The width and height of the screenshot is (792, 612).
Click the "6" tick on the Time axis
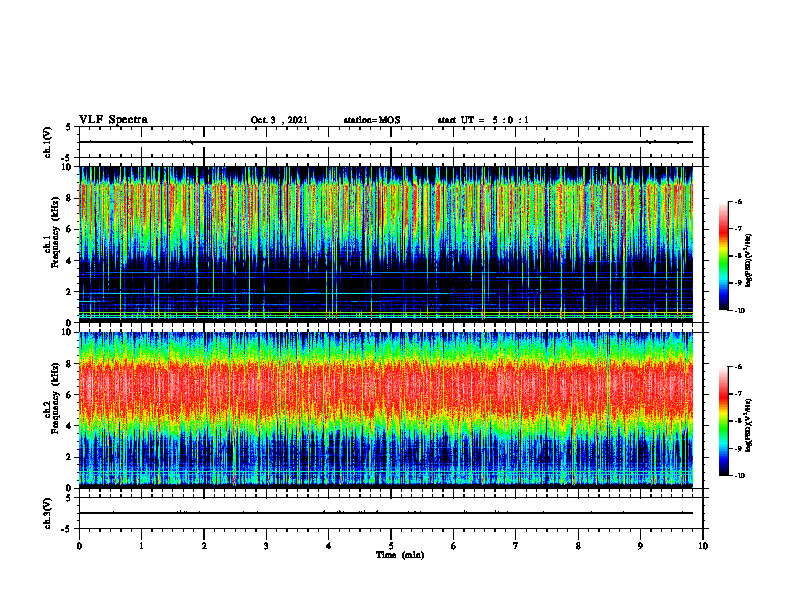pos(454,546)
